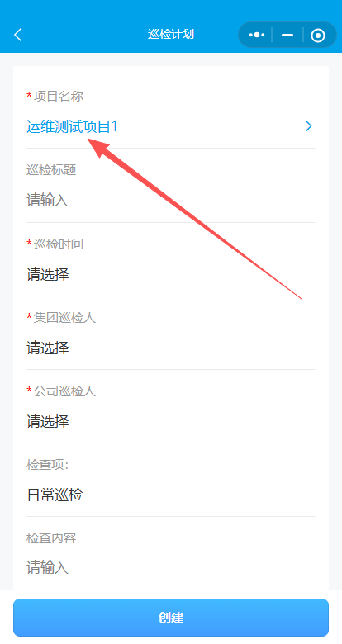
Task: Focus the 检查内容 请输入 input field
Action: tap(171, 568)
